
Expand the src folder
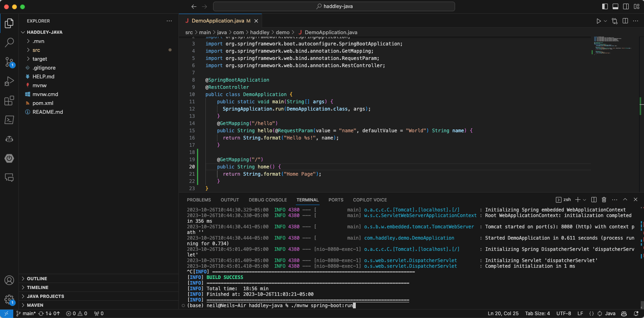(36, 50)
